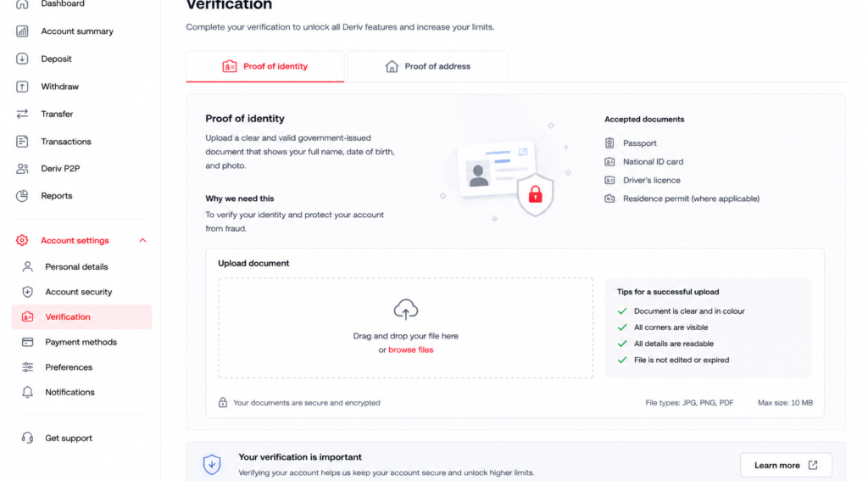Open the Transactions list icon
This screenshot has height=481, width=868.
pyautogui.click(x=22, y=142)
